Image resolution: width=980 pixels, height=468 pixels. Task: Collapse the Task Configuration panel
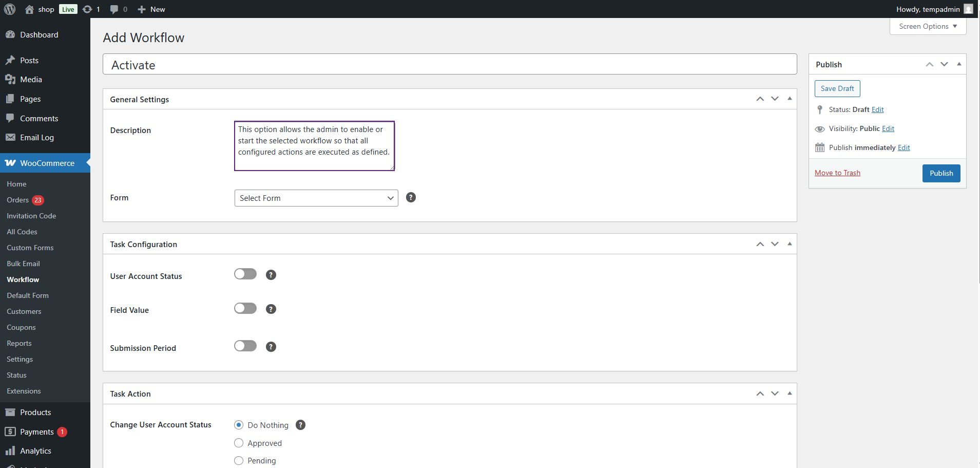790,244
